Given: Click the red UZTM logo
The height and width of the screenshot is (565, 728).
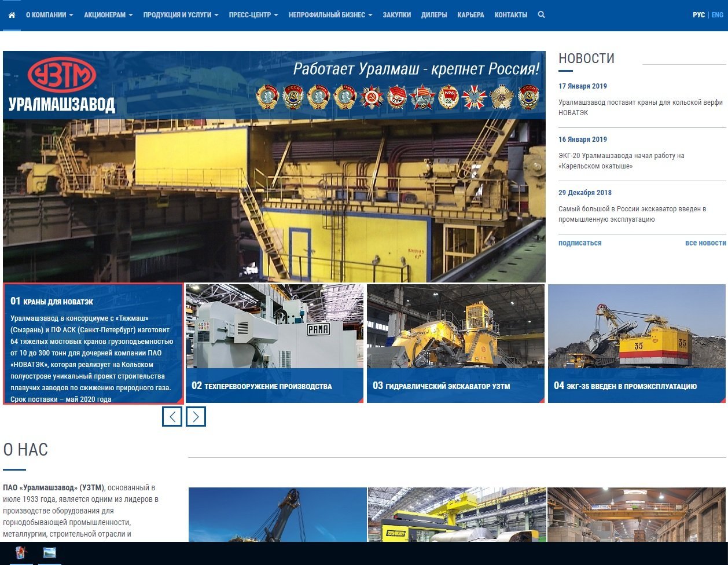Looking at the screenshot, I should (62, 75).
